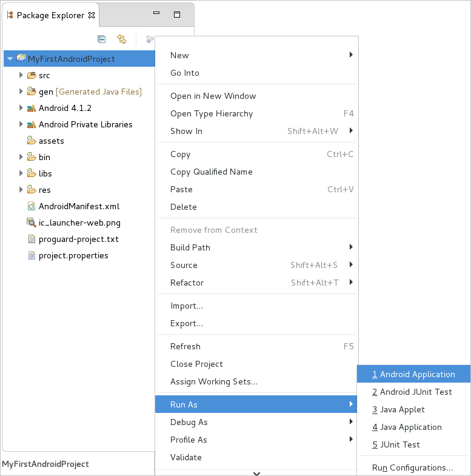Select Assign Working Sets...

[256, 381]
